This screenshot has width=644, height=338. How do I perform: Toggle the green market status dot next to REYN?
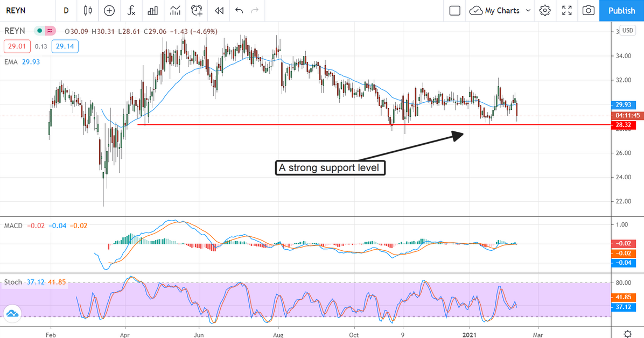[x=39, y=31]
